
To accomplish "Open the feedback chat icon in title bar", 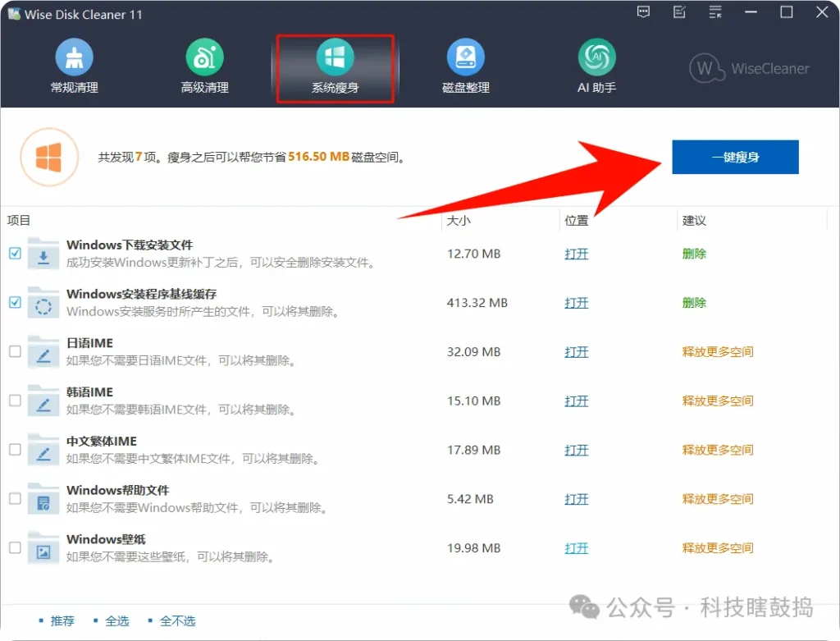I will click(x=643, y=11).
